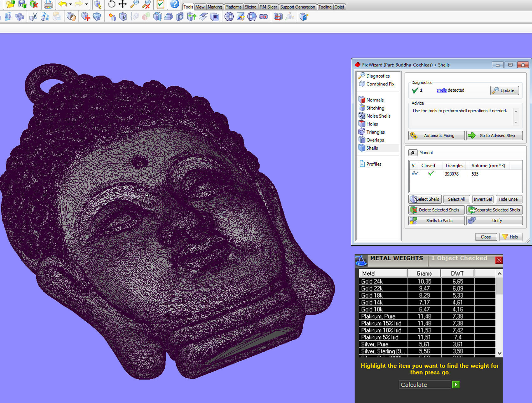Undo the last action with the yellow arrow
Viewport: 532px width, 403px height.
(63, 4)
